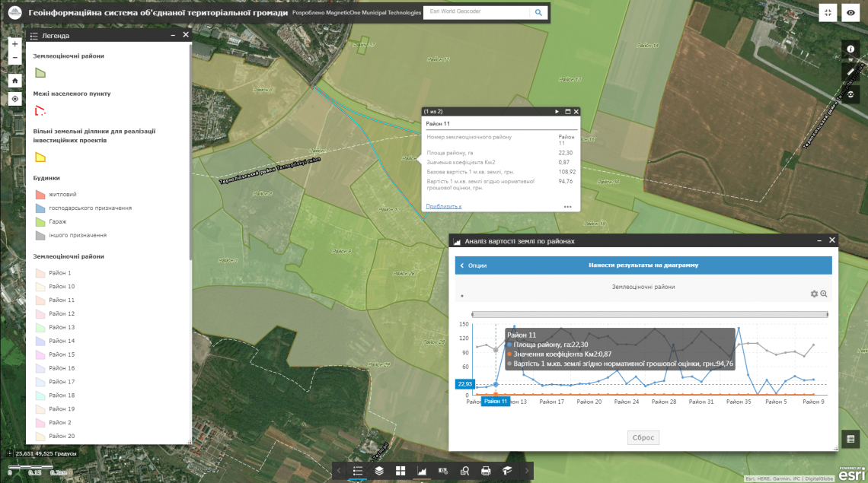Click the chart range scrollbar above the plot
Viewport: 868px width, 483px height.
[650, 314]
